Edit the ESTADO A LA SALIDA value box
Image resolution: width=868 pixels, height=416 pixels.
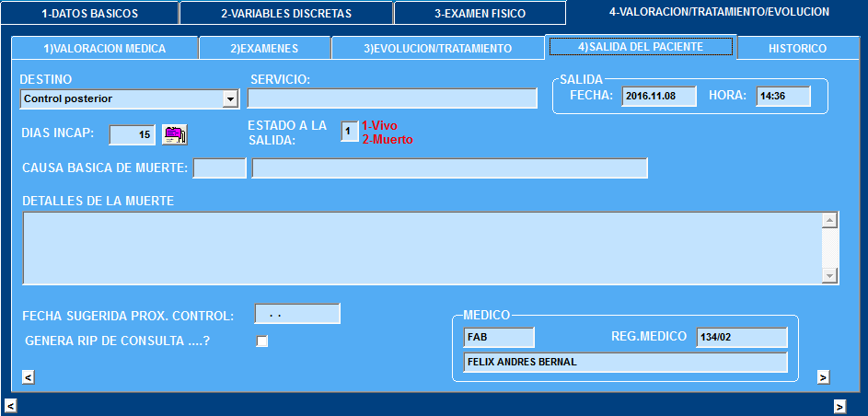[349, 132]
